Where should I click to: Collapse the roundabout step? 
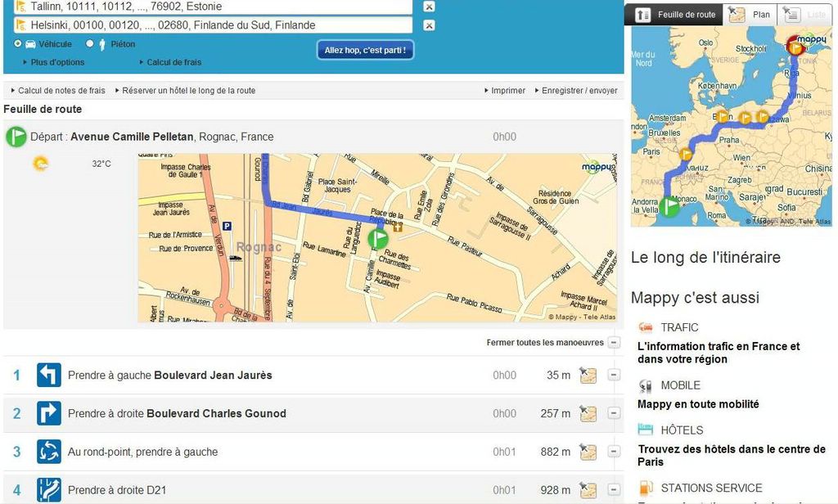[x=614, y=452]
